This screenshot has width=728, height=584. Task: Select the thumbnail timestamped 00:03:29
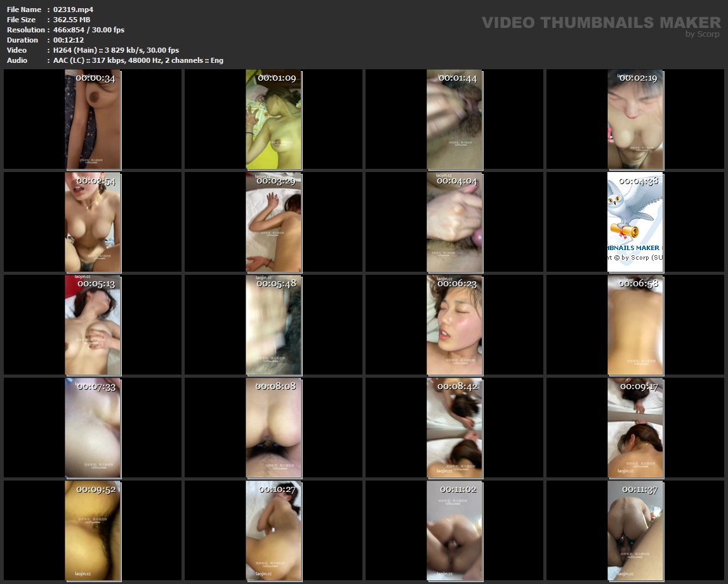[x=274, y=222]
